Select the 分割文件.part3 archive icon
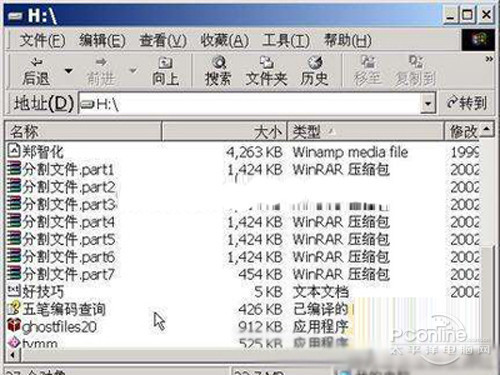The width and height of the screenshot is (500, 375). [x=14, y=203]
